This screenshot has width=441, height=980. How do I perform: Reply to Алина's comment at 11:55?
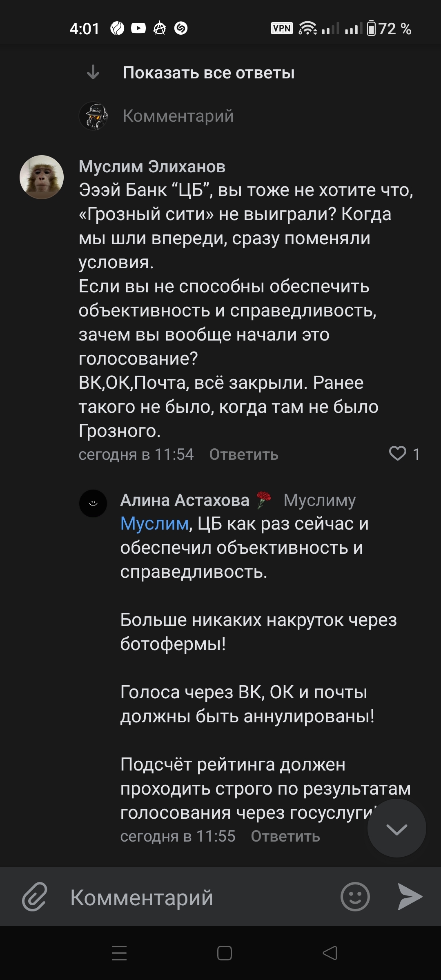pyautogui.click(x=285, y=836)
